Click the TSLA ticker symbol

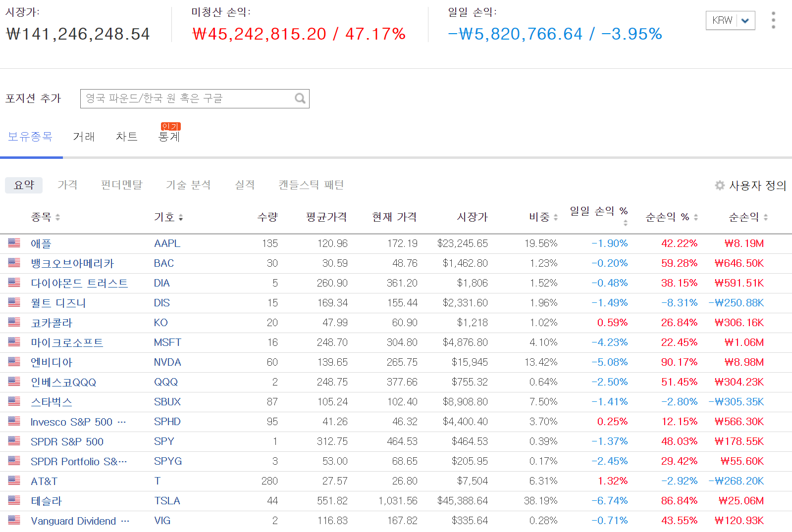coord(167,501)
